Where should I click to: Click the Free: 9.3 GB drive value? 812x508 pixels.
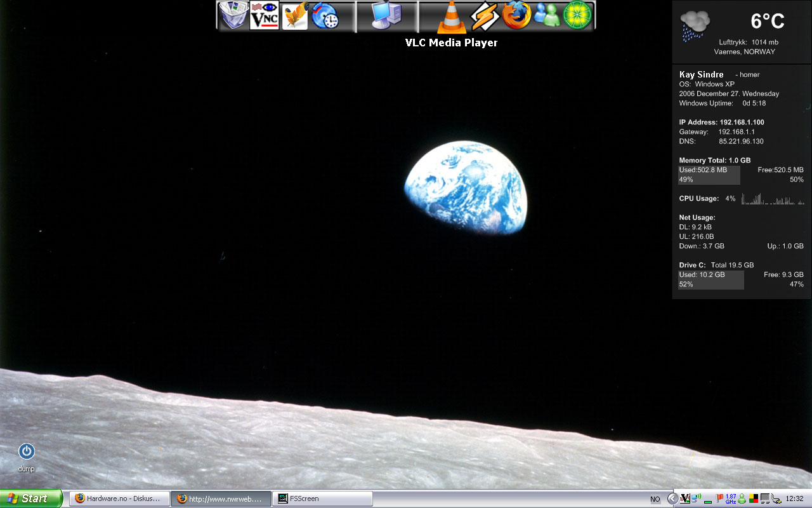click(783, 274)
